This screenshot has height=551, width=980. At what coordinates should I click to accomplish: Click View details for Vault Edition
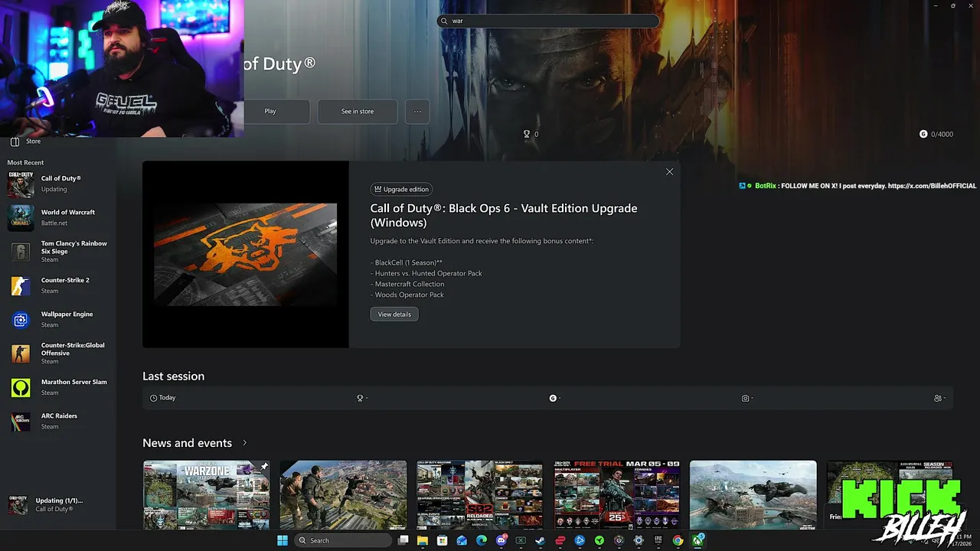tap(394, 315)
